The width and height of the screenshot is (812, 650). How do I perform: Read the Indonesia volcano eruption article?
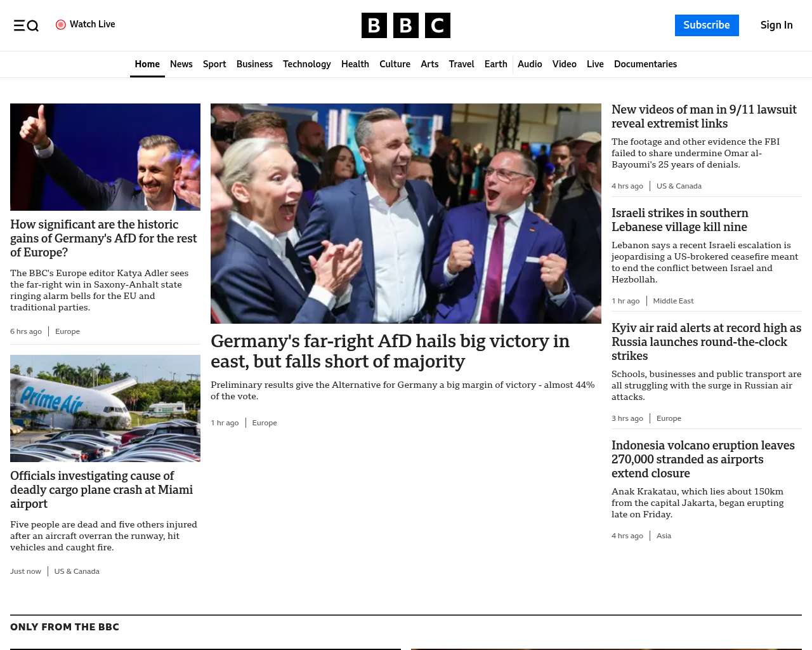[x=703, y=460]
